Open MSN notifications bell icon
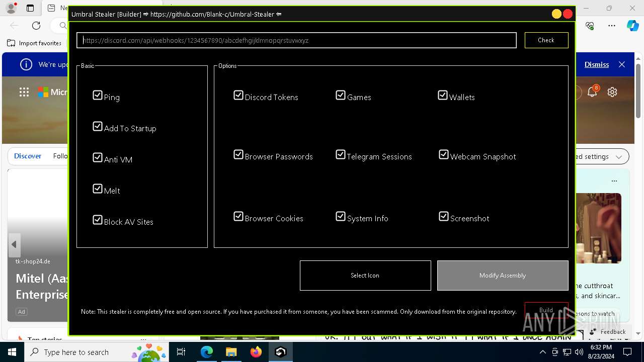 coord(593,92)
